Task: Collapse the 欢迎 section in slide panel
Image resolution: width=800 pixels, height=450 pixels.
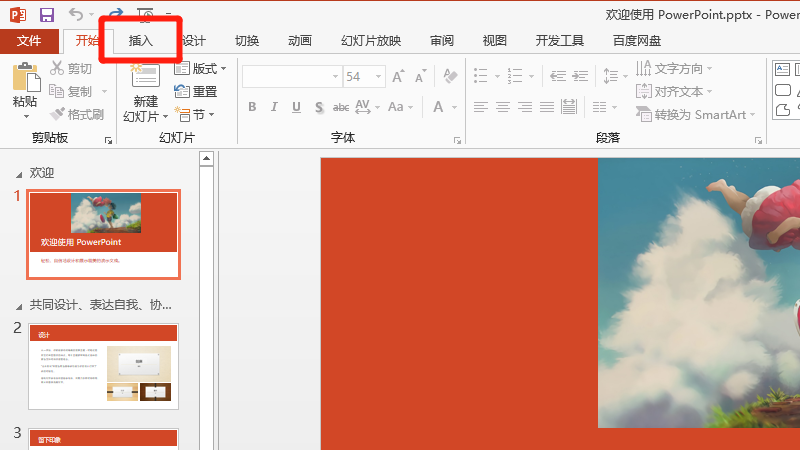Action: coord(19,174)
